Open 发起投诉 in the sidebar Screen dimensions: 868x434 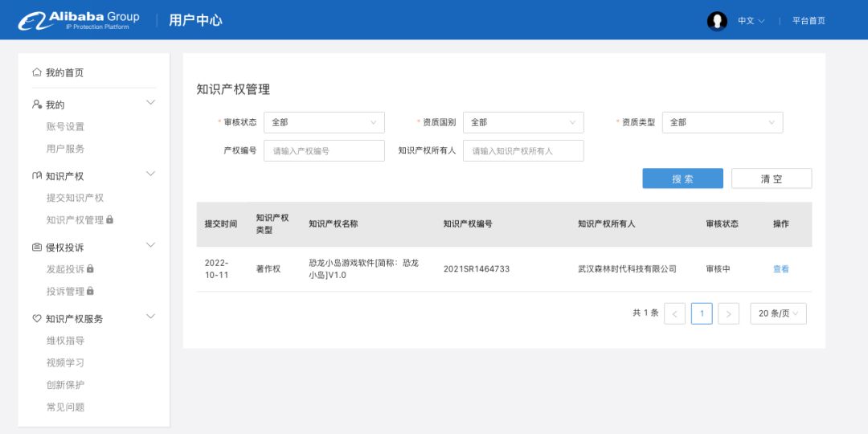pos(65,269)
